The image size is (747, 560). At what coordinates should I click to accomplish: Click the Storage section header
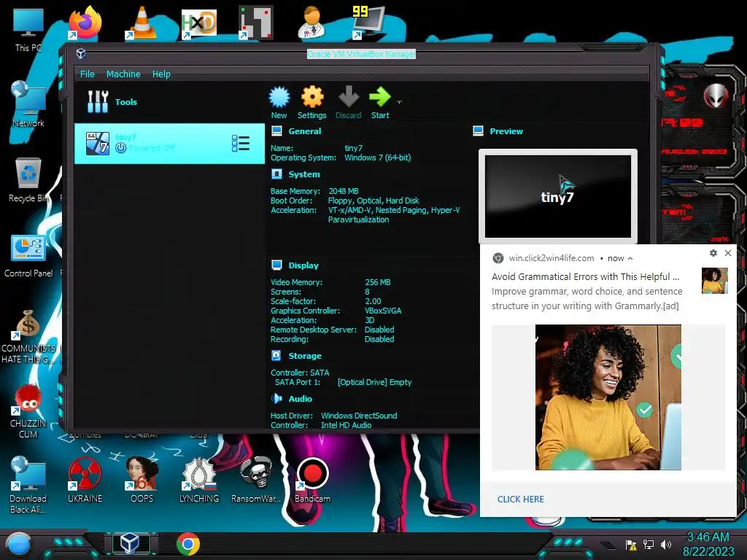305,356
